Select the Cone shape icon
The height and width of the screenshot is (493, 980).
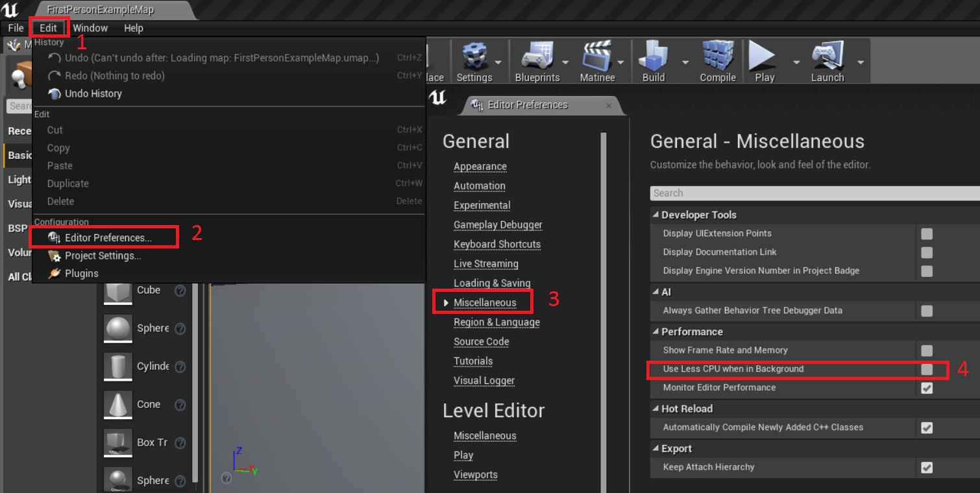[117, 405]
